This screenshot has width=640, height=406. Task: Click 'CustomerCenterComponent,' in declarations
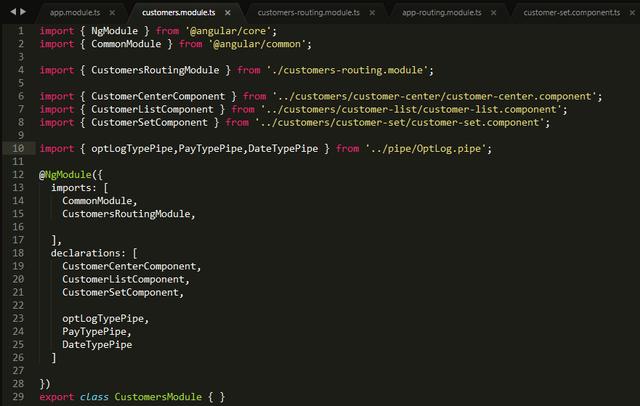[x=131, y=266]
